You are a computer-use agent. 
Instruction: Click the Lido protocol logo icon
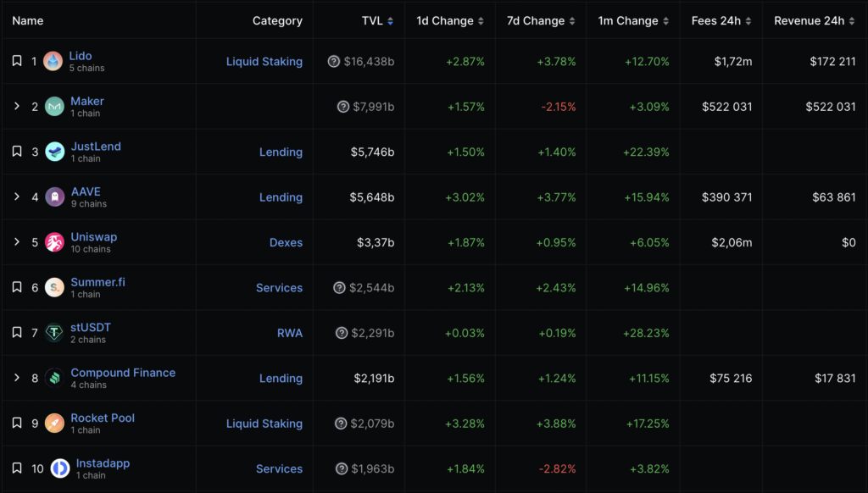coord(53,61)
